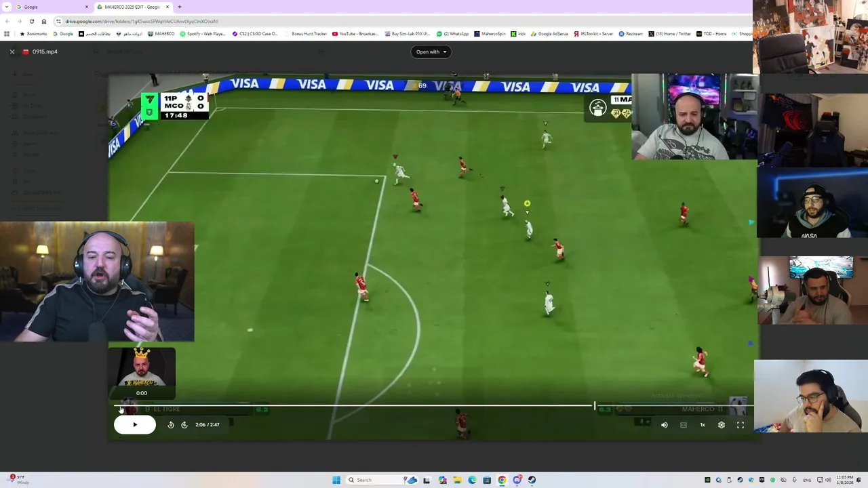
Task: Open the CS2 | CS:GO Case bookmark
Action: pos(255,34)
